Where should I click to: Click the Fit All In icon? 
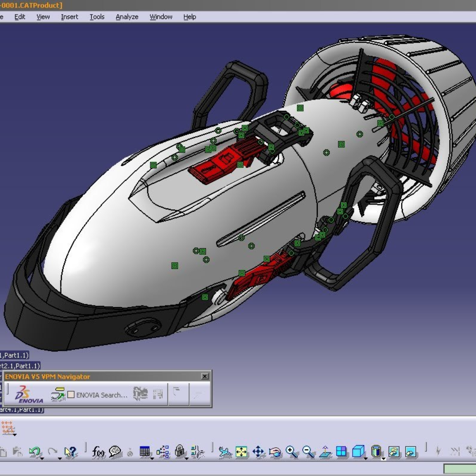[x=241, y=452]
